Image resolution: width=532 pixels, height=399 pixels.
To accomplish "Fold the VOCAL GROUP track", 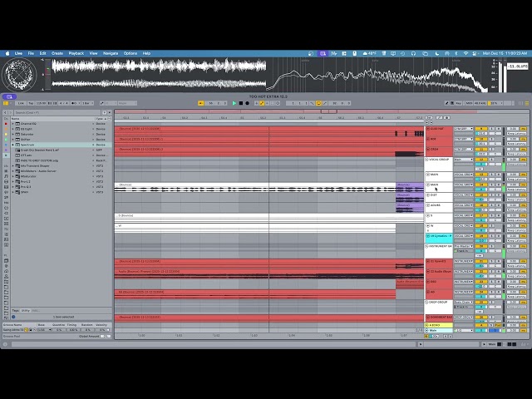I will tap(426, 160).
